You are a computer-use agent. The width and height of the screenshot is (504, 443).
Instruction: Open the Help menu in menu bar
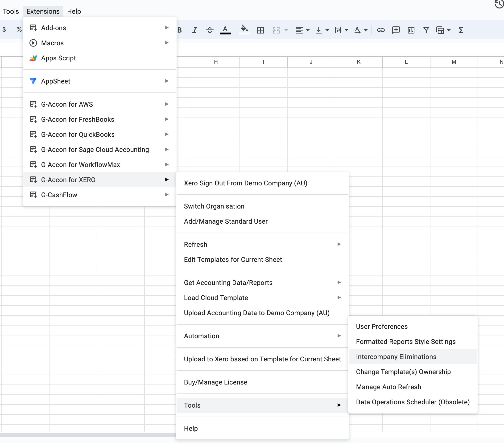[74, 11]
